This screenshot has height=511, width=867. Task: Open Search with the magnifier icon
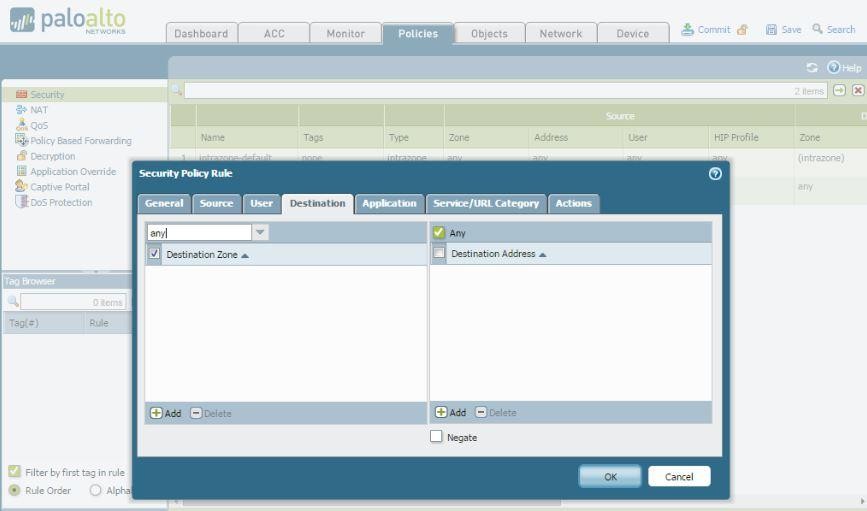click(x=818, y=30)
